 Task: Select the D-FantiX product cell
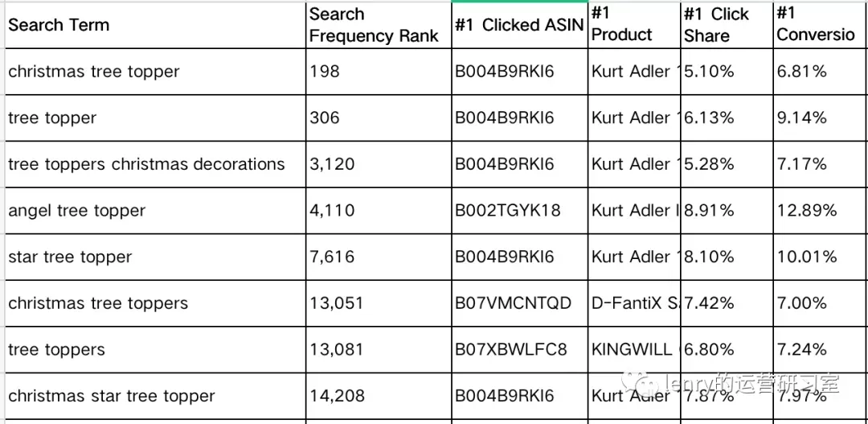click(634, 303)
